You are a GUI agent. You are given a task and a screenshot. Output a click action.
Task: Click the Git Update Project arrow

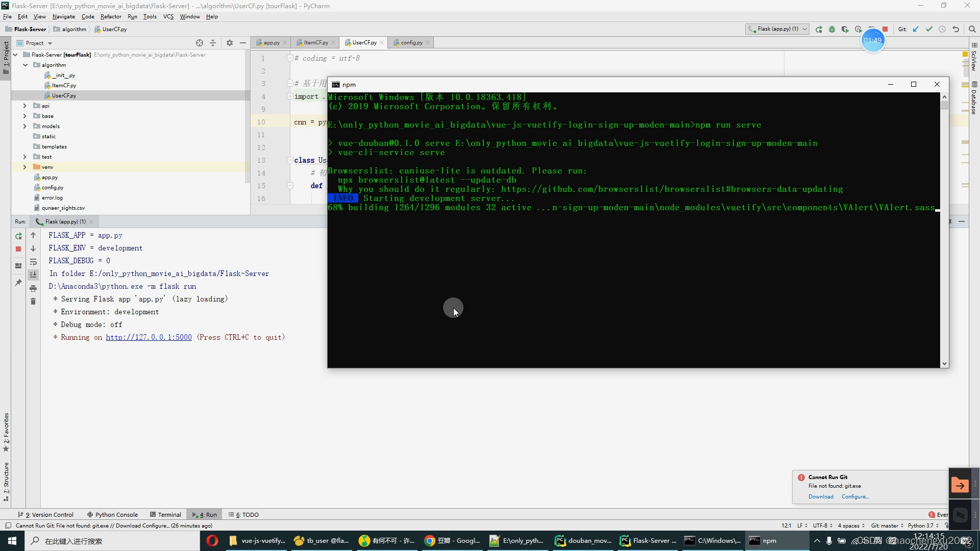[x=916, y=29]
